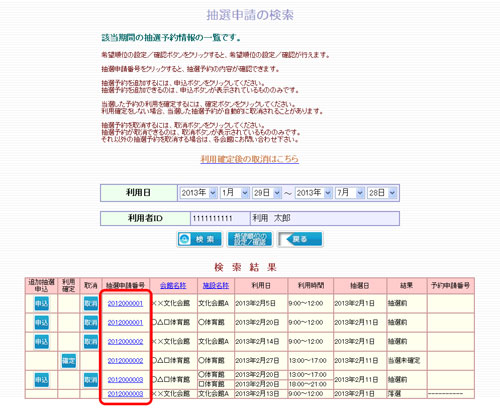Click the 希望順位の設定/確認 button
The width and height of the screenshot is (500, 413).
250,239
